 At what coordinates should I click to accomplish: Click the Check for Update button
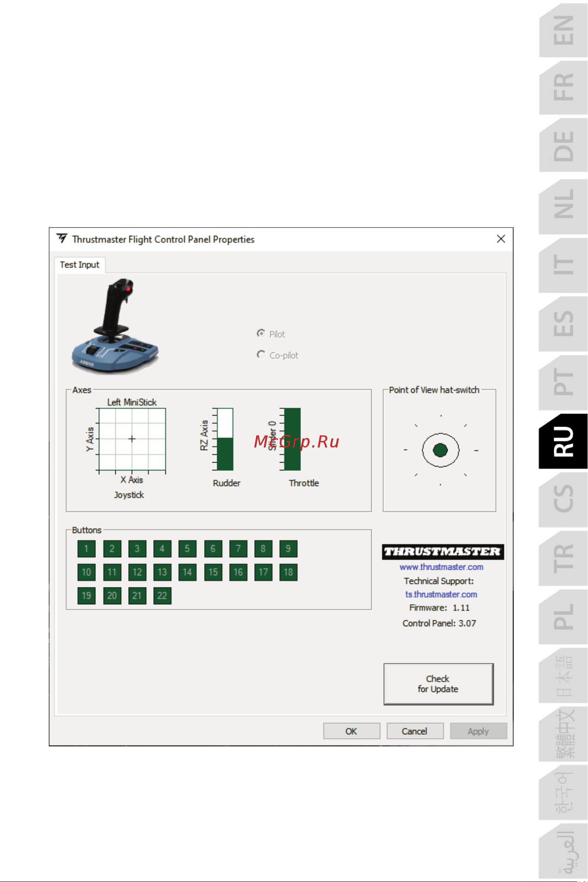439,684
